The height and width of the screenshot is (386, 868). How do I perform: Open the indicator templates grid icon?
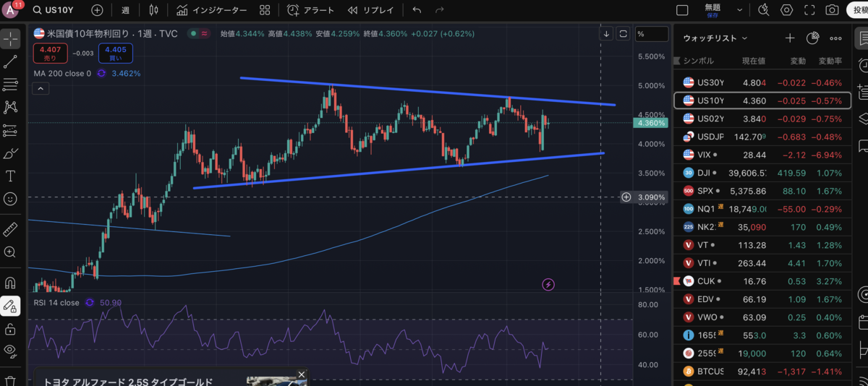[x=265, y=10]
